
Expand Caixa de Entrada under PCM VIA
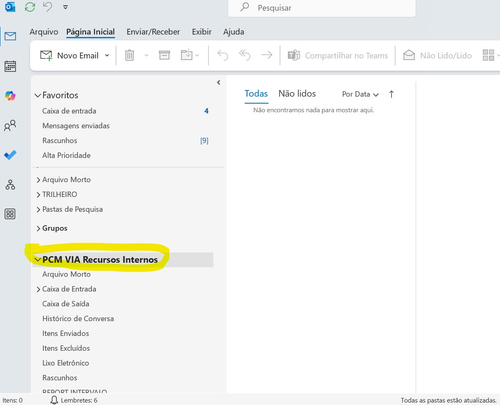[x=38, y=289]
